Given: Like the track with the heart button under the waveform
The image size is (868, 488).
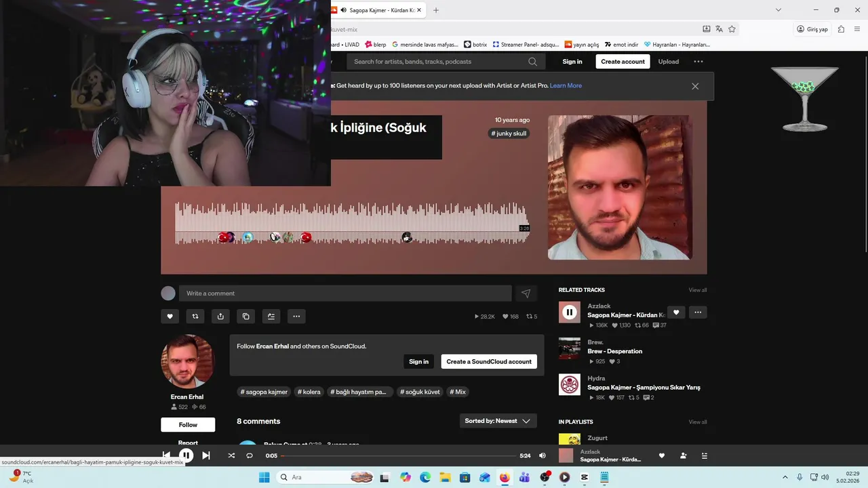Looking at the screenshot, I should click(x=170, y=316).
